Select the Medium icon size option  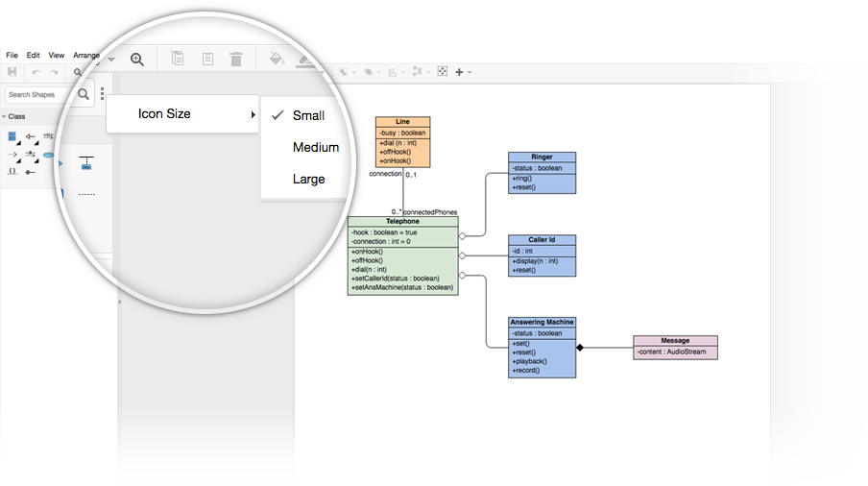click(316, 147)
